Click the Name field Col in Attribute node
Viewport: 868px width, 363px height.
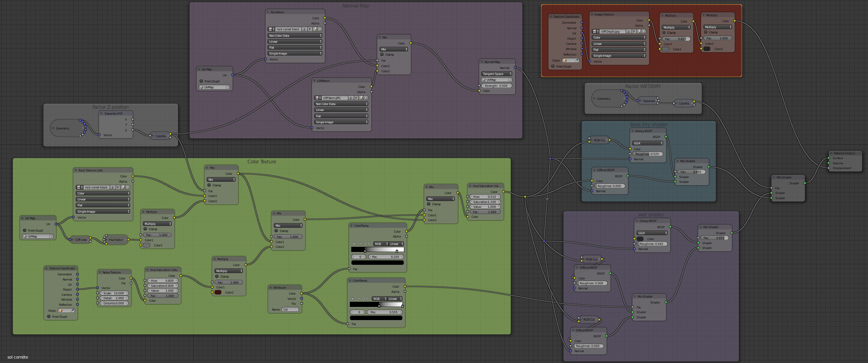coord(290,310)
